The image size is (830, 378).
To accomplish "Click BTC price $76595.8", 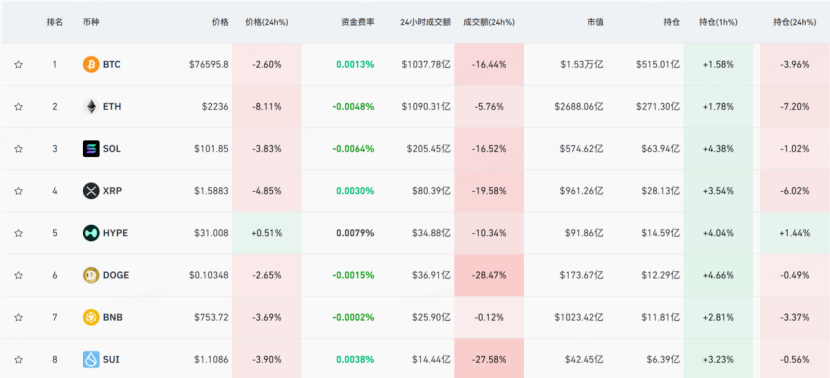I will pyautogui.click(x=209, y=65).
